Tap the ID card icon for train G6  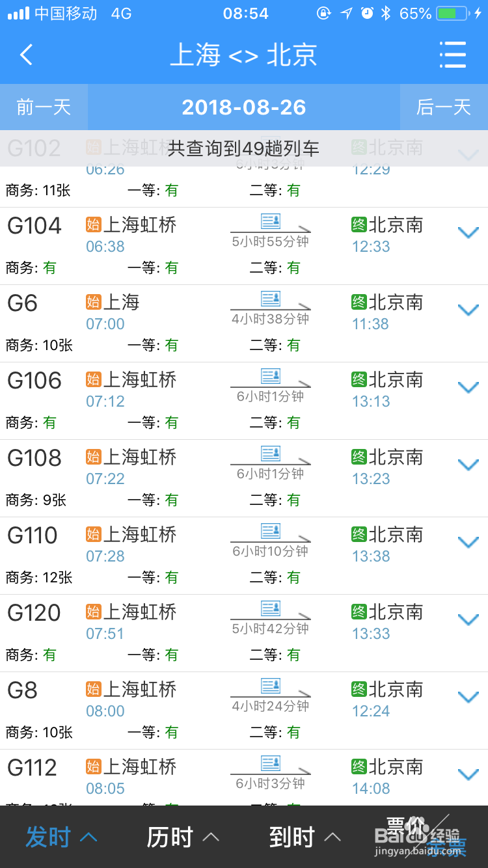[271, 299]
